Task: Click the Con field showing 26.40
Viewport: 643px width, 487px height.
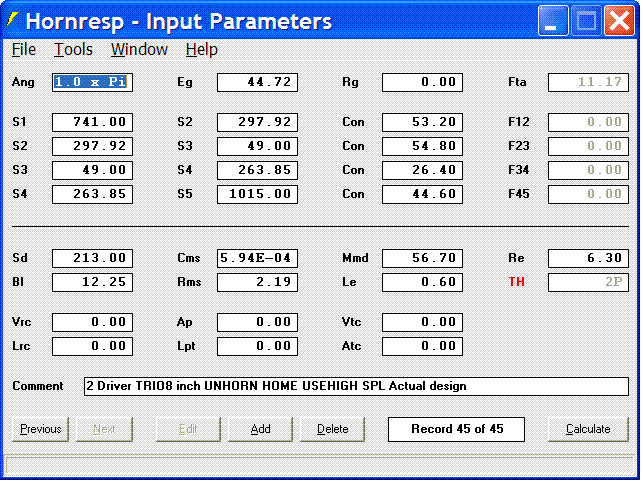Action: [x=422, y=171]
